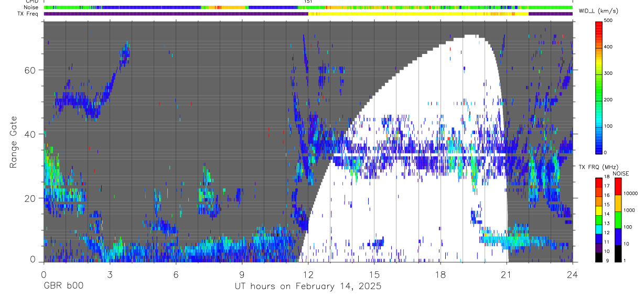Click the "GBR b00" radar beam label
644x297 pixels.
pos(63,287)
